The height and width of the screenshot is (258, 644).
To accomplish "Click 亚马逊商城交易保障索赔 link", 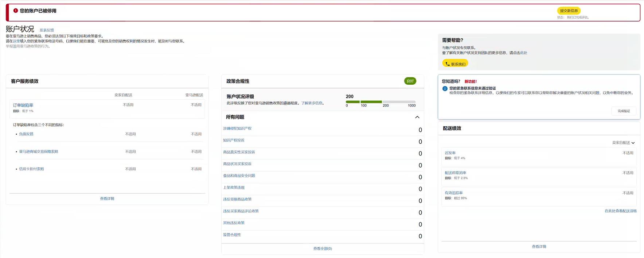I will [x=39, y=151].
